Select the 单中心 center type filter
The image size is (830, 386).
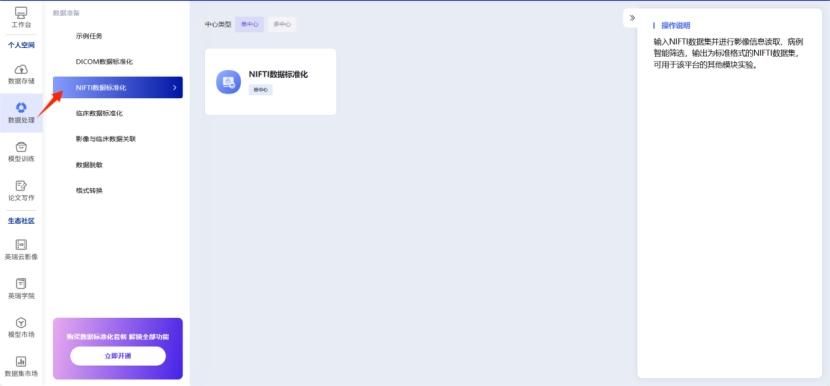pos(249,24)
